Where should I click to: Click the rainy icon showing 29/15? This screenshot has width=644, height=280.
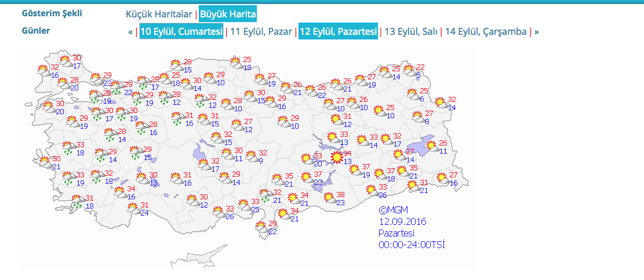coord(136,153)
